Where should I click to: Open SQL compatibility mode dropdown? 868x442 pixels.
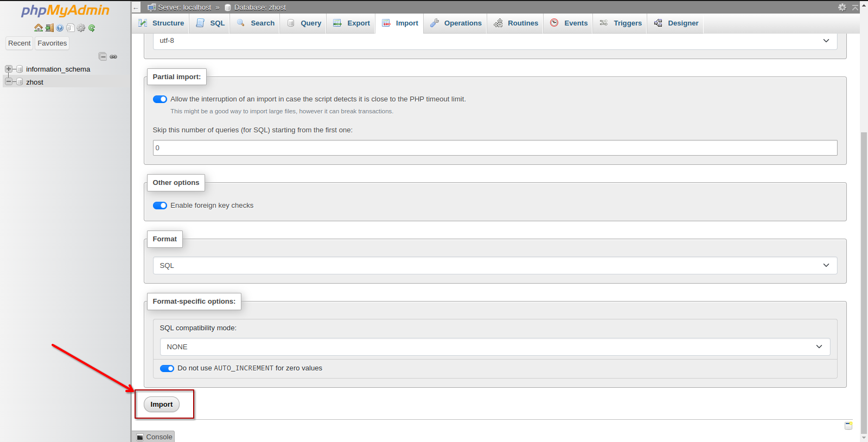pos(495,347)
